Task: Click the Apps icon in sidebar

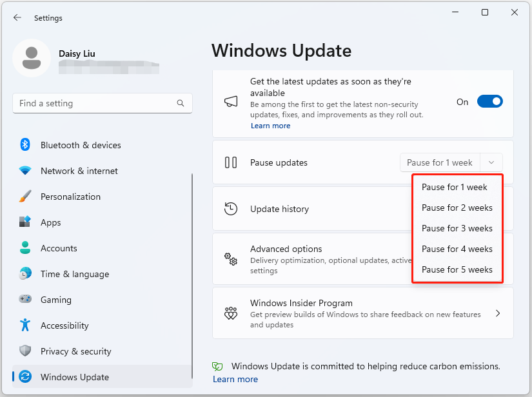Action: [x=25, y=222]
